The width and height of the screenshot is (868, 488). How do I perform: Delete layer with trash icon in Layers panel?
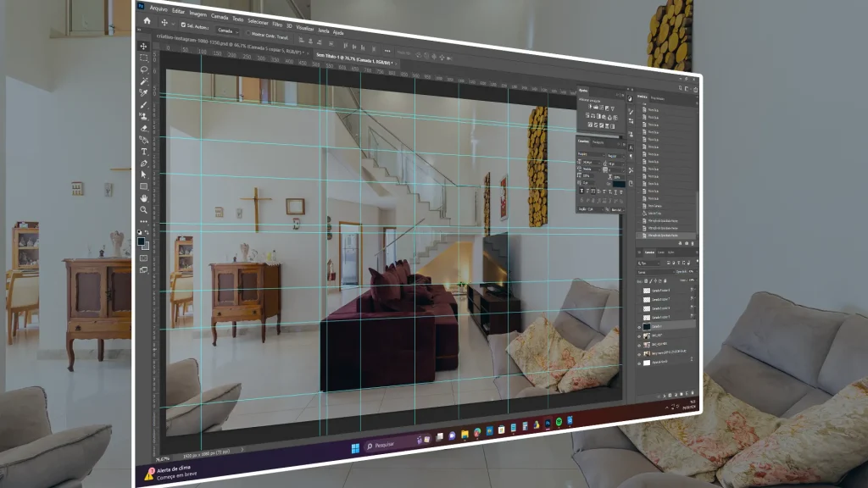(693, 393)
